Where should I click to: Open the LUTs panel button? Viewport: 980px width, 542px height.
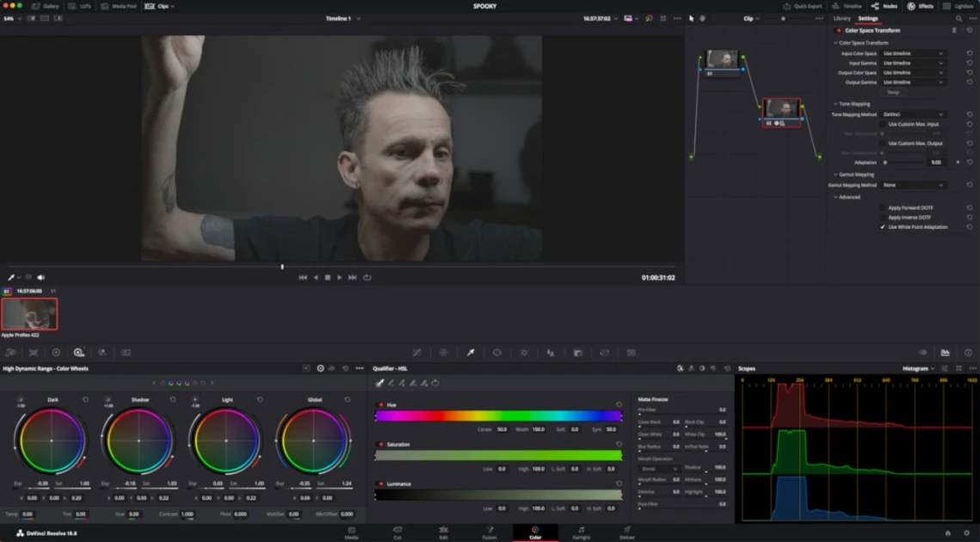coord(79,6)
